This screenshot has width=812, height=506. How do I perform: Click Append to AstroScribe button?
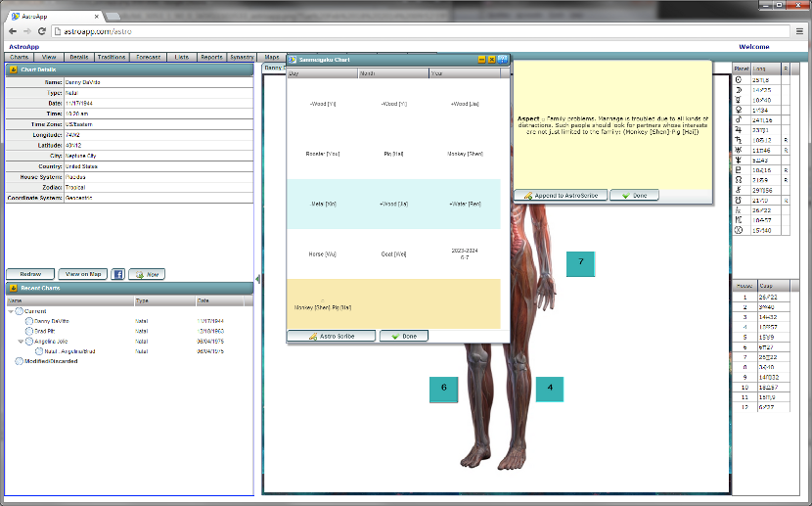pyautogui.click(x=561, y=196)
